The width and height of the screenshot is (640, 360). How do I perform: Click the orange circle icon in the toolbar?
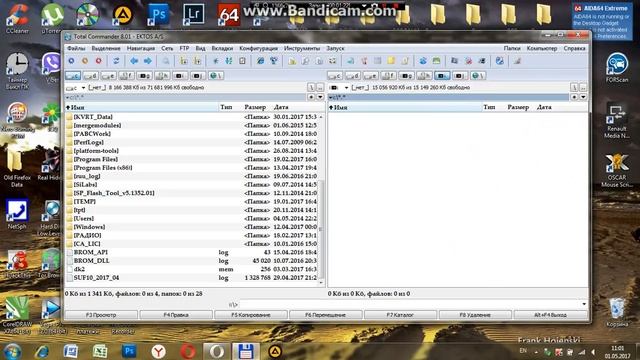(85, 61)
